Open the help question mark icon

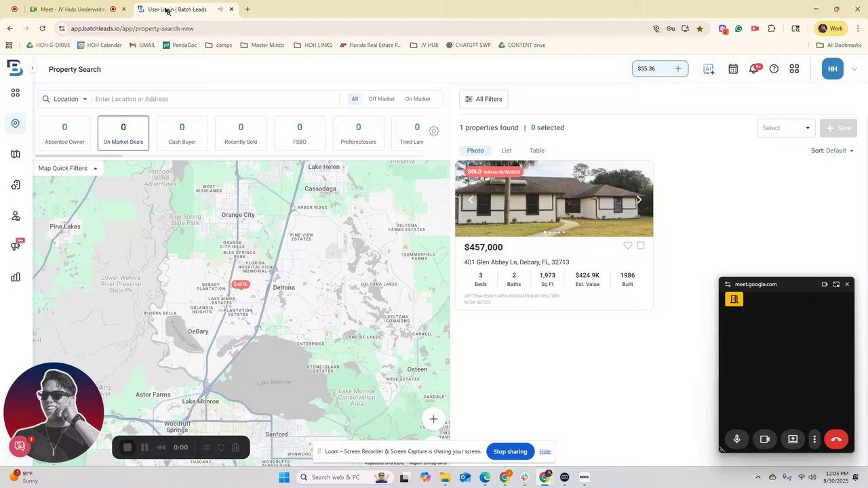pos(774,69)
